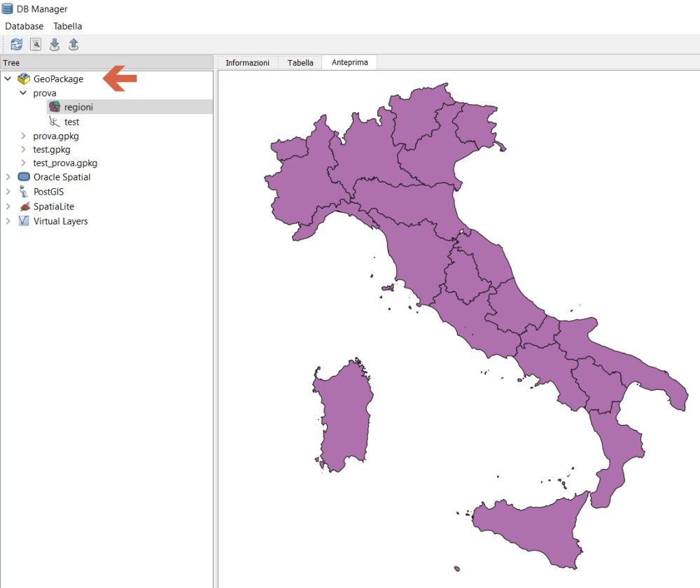Click the SpatiaLite icon in the tree
Viewport: 700px width, 588px height.
click(x=25, y=206)
